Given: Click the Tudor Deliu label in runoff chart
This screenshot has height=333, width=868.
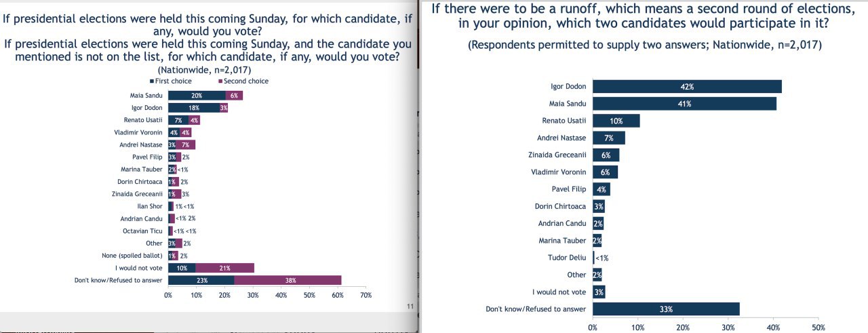Looking at the screenshot, I should click(x=567, y=258).
